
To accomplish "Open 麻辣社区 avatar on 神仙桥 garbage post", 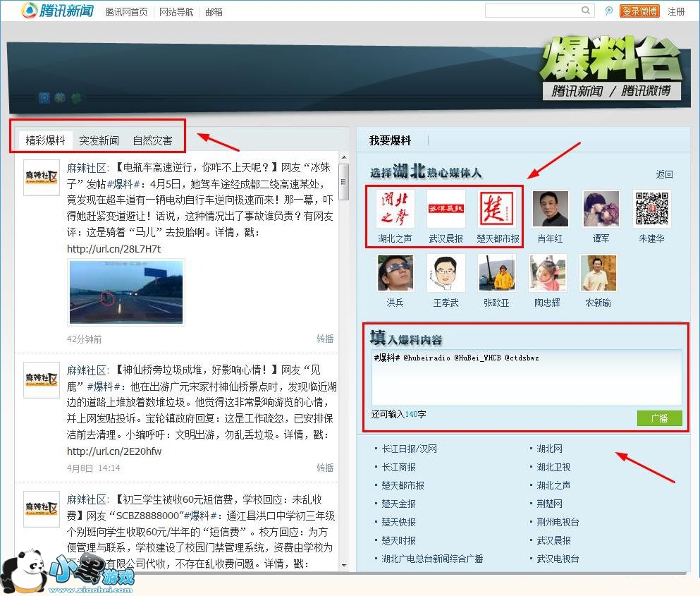I will [41, 380].
